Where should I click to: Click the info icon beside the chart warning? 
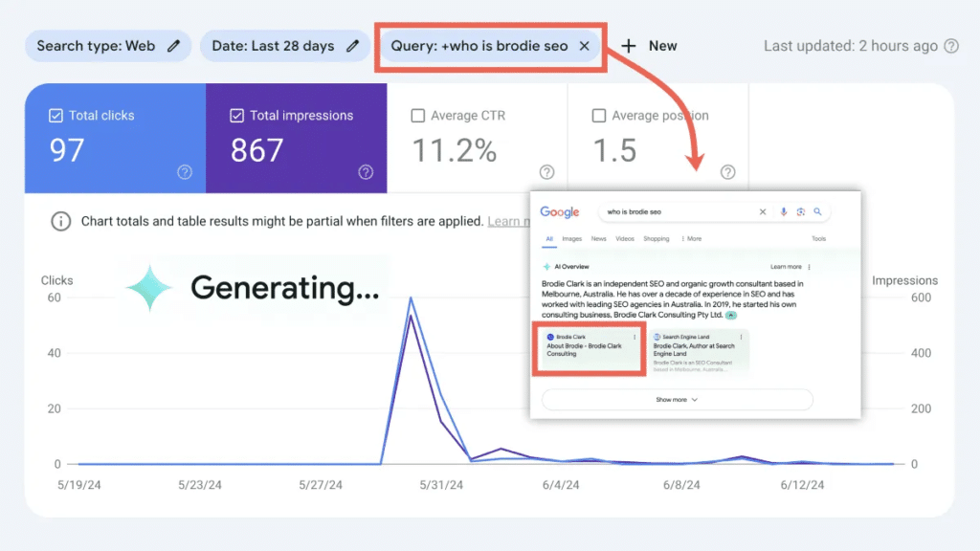(60, 221)
